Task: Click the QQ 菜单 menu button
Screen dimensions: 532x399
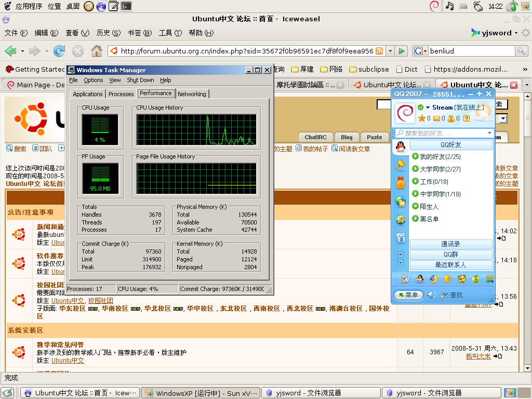Action: coord(408,295)
